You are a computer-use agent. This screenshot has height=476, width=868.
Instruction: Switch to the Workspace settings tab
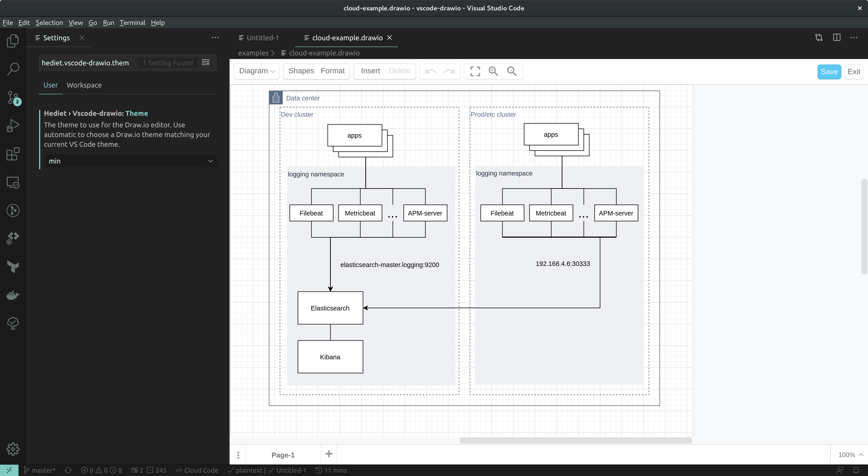pos(84,85)
